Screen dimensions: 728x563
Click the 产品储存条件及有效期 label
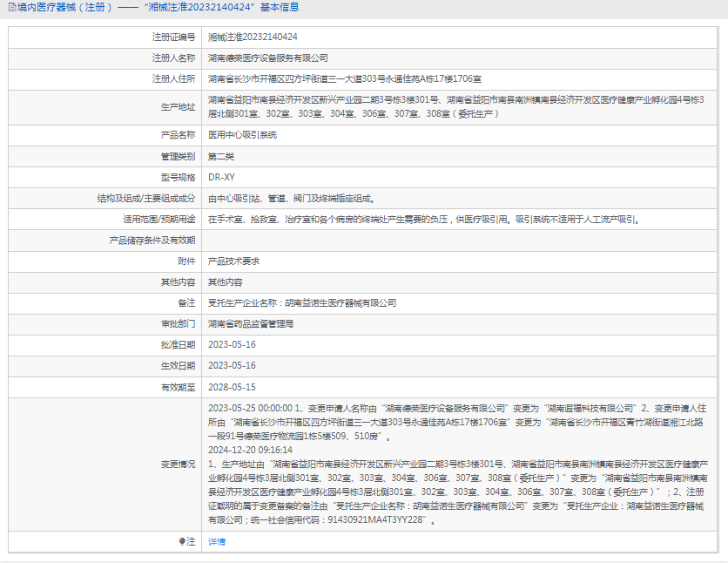point(152,241)
